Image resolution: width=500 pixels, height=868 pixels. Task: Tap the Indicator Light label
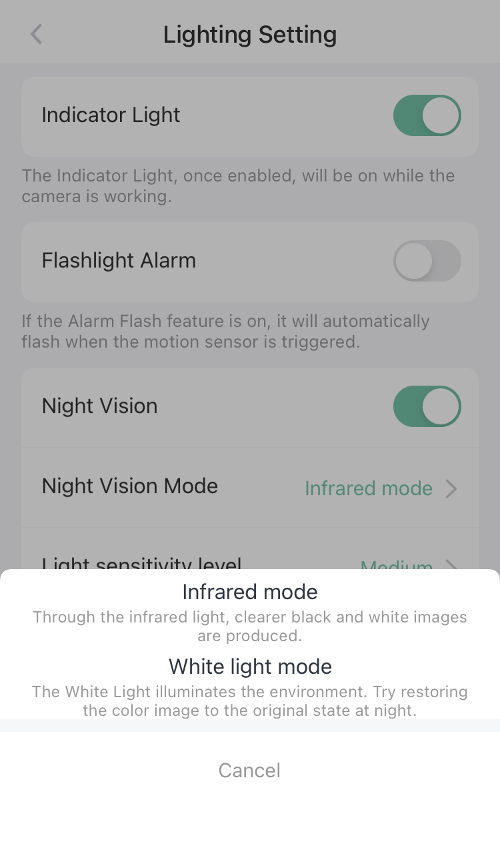coord(111,115)
